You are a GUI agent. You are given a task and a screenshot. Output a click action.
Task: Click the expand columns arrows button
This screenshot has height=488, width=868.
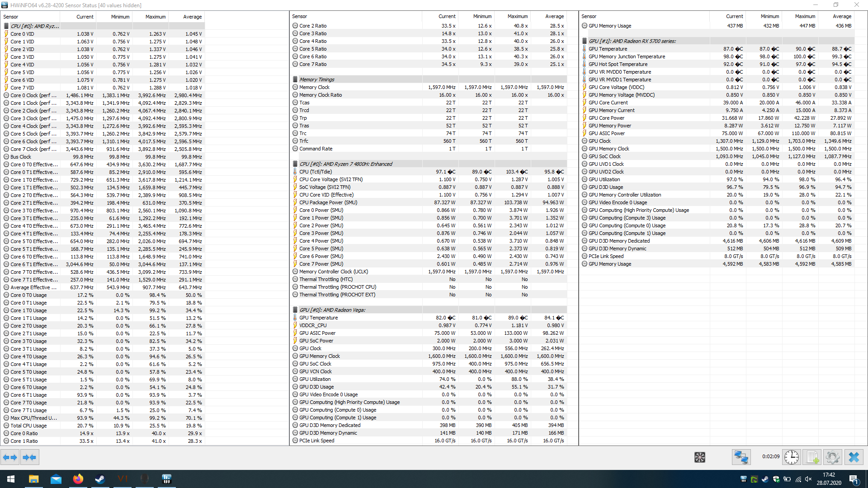[9, 457]
